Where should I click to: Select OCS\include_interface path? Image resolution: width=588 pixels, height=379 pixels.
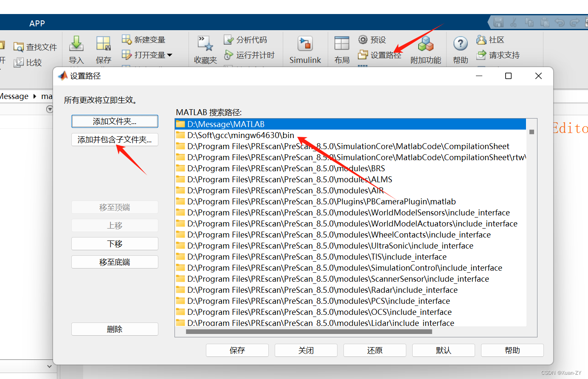[351, 312]
